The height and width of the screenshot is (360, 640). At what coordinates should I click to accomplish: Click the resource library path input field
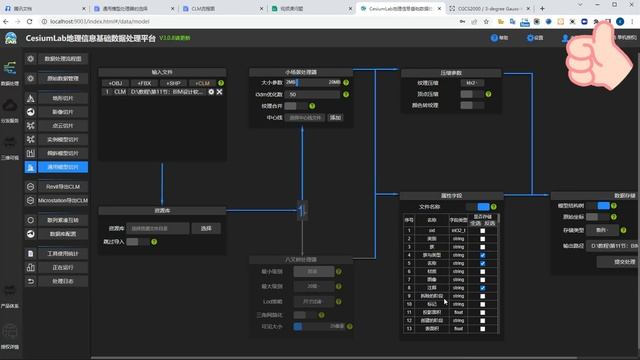click(158, 228)
